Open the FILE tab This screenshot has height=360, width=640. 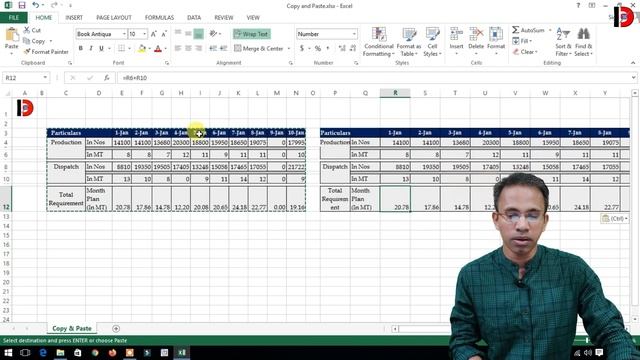[13, 18]
